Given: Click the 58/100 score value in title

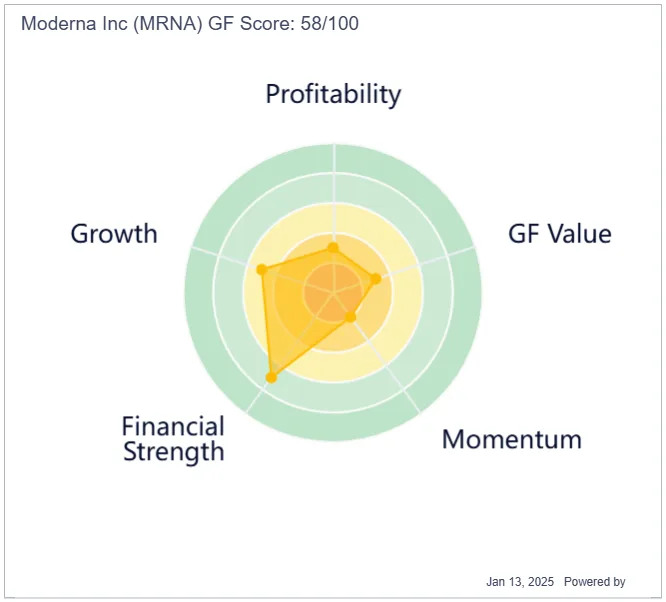Looking at the screenshot, I should point(330,23).
